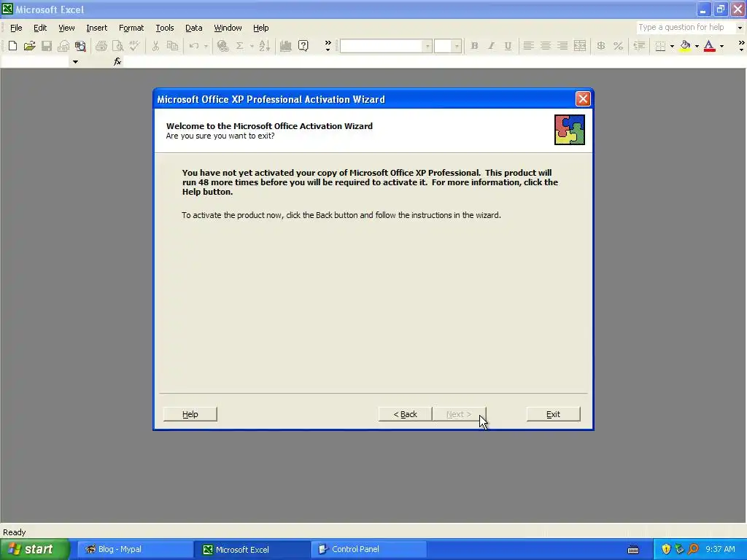Toggle Italic formatting
This screenshot has width=747, height=560.
(491, 46)
